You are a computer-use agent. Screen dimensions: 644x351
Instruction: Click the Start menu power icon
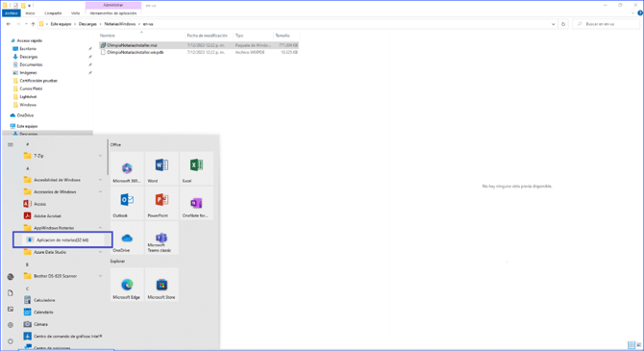point(11,341)
